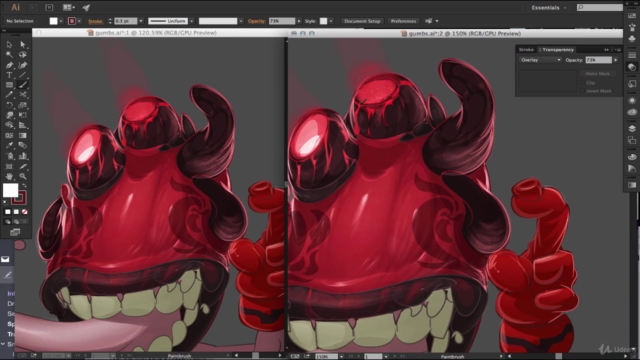This screenshot has height=360, width=640.
Task: Choose the Magic Wand tool
Action: click(9, 55)
